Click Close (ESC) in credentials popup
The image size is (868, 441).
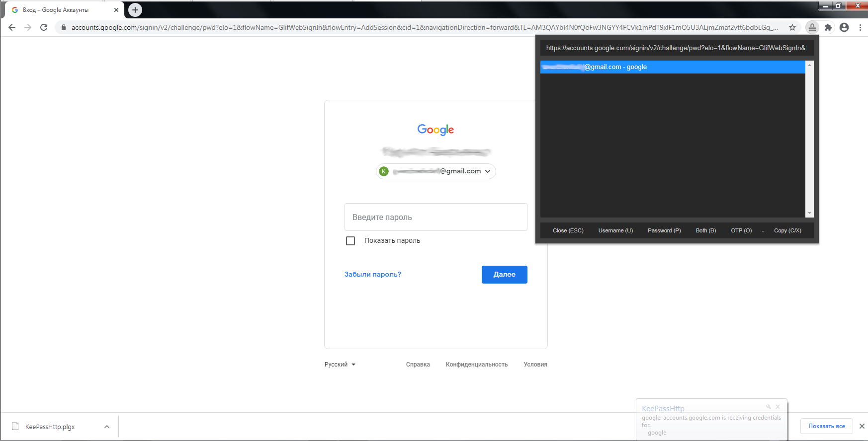point(568,230)
